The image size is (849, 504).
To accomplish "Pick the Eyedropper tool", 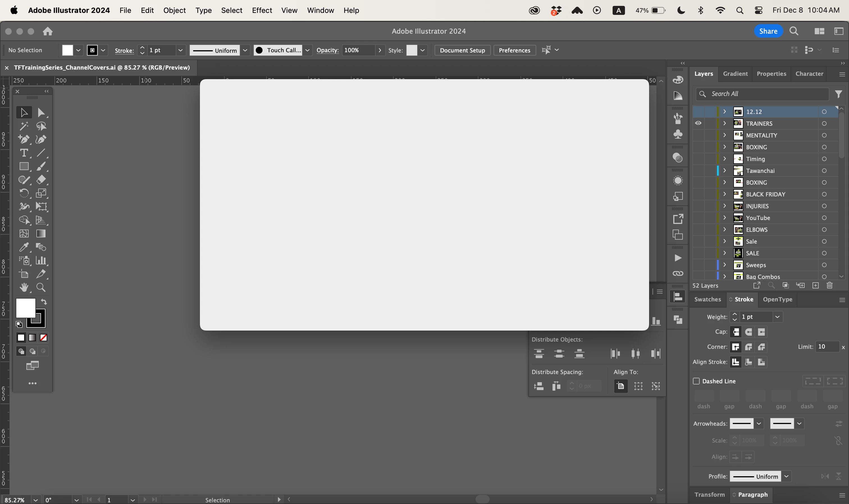I will (x=24, y=247).
